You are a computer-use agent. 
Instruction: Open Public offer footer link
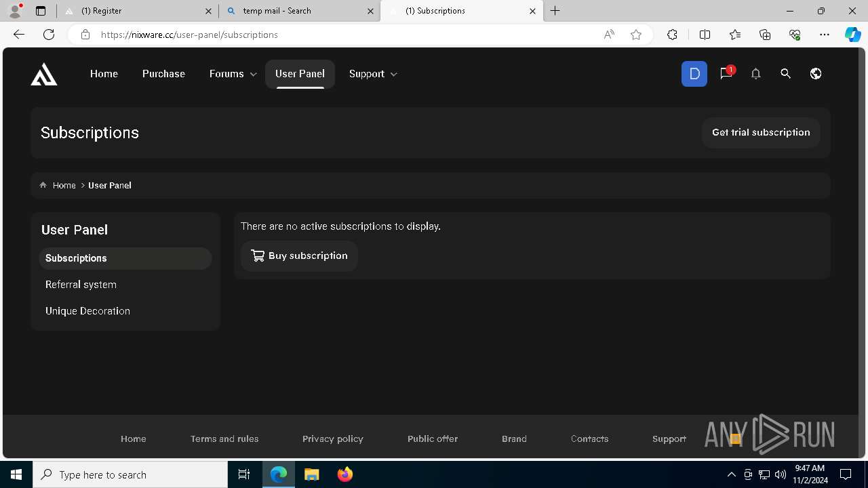tap(433, 439)
